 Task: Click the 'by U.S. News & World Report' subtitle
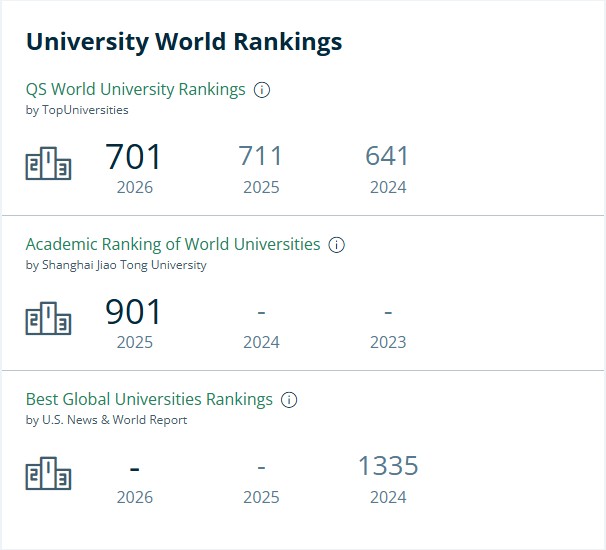(x=106, y=420)
